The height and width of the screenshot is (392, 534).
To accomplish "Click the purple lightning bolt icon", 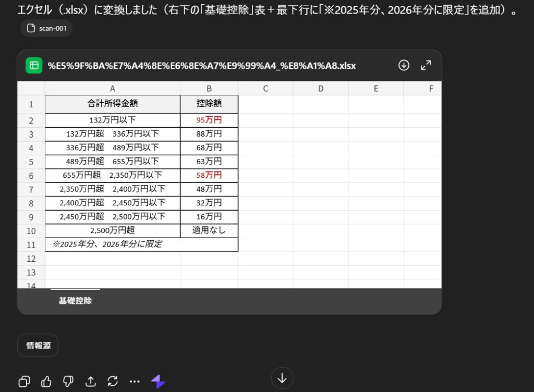I will click(158, 381).
